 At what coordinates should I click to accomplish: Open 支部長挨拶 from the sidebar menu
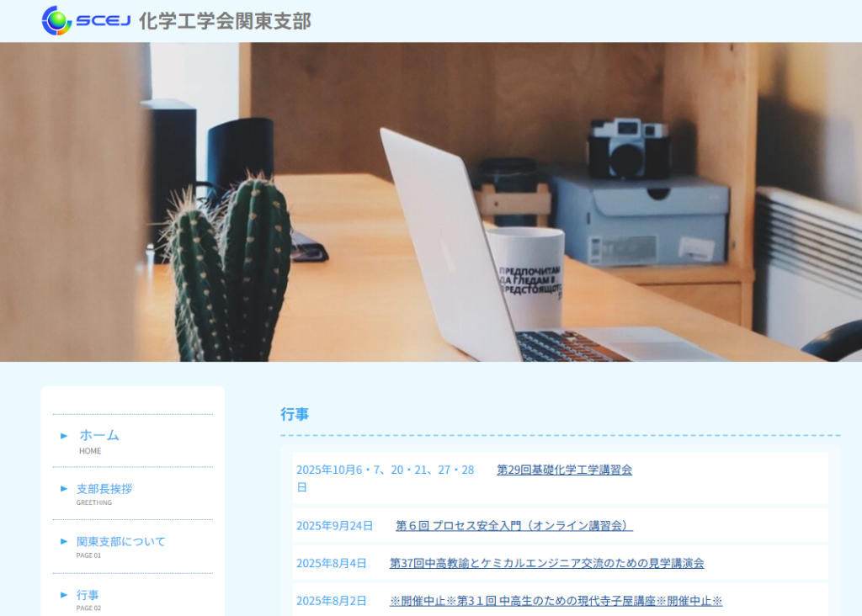coord(104,489)
